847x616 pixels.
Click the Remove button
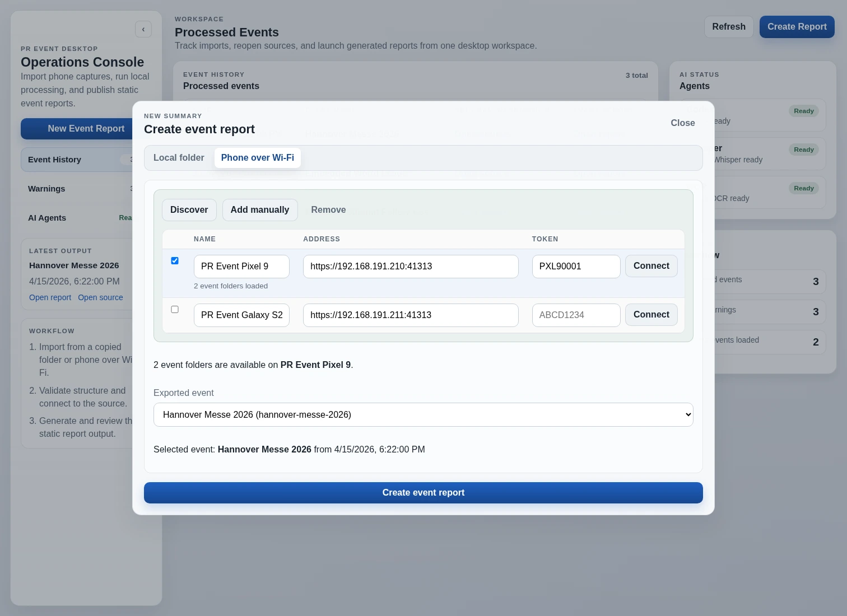(328, 210)
